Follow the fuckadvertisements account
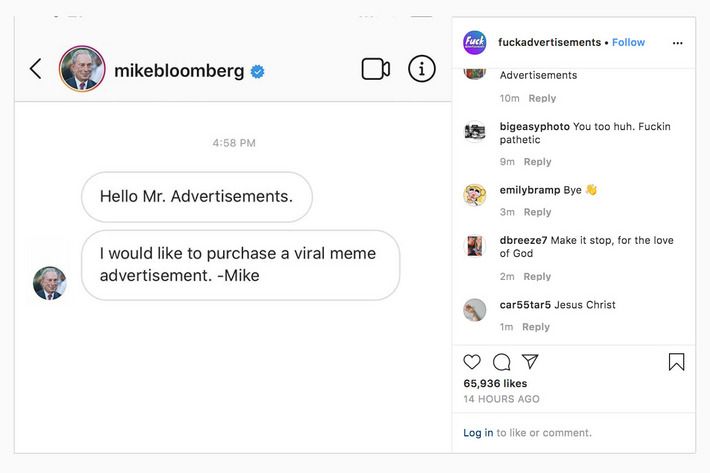Viewport: 710px width, 473px height. click(x=628, y=43)
